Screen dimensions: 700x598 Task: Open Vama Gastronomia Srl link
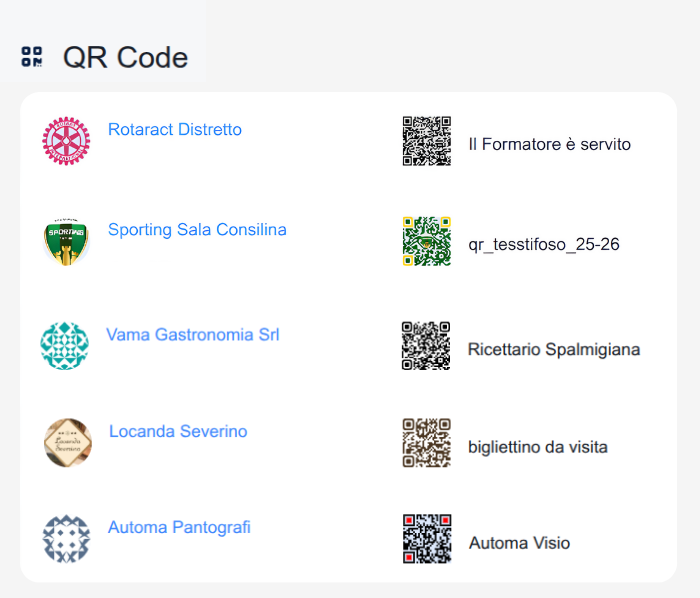coord(192,335)
